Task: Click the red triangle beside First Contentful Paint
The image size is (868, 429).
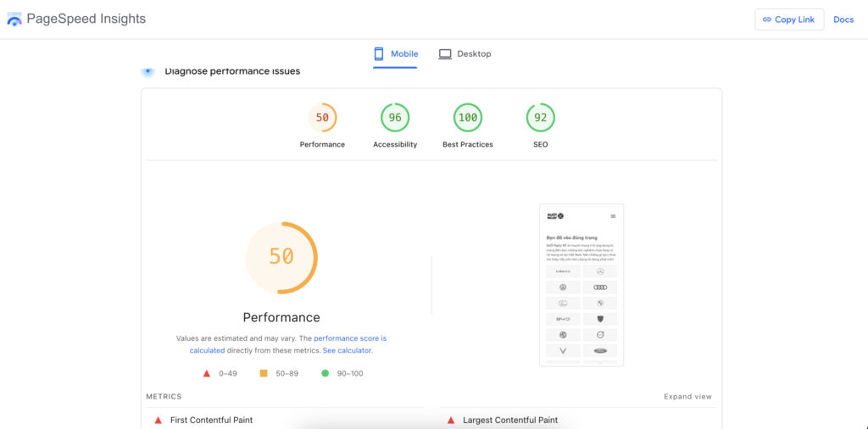Action: click(x=158, y=421)
